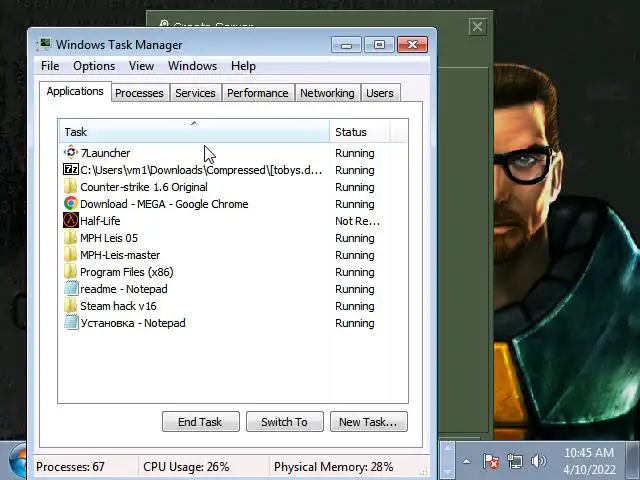Open the Windows Start orb
This screenshot has height=480, width=640.
tap(18, 461)
